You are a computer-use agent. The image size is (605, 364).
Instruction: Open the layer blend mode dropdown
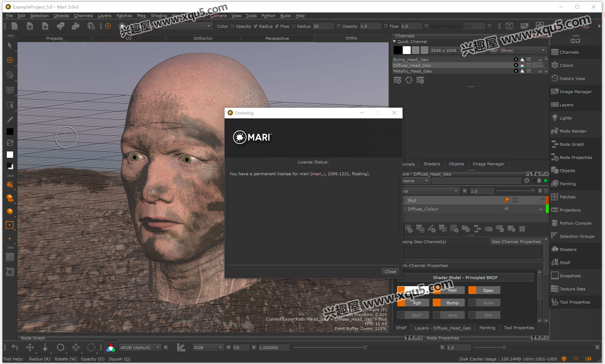coord(431,191)
